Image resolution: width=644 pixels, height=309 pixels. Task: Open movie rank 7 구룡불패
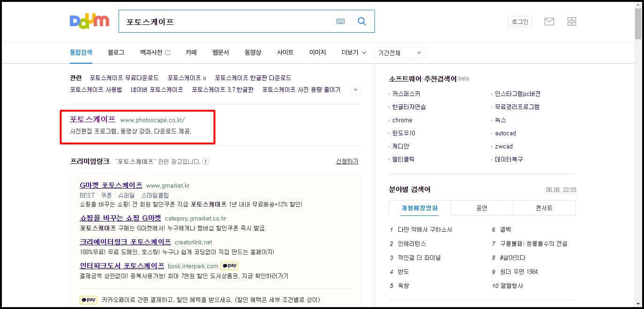coord(534,243)
